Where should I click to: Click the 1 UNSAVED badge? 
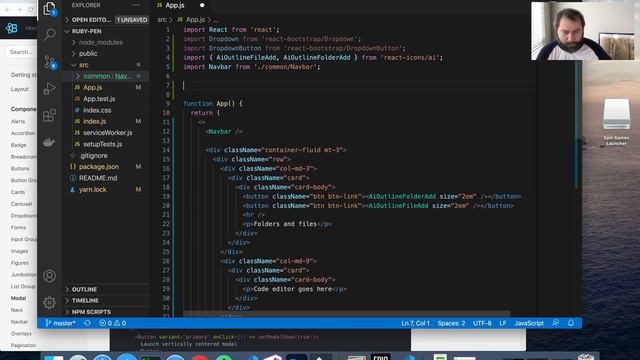pyautogui.click(x=131, y=20)
